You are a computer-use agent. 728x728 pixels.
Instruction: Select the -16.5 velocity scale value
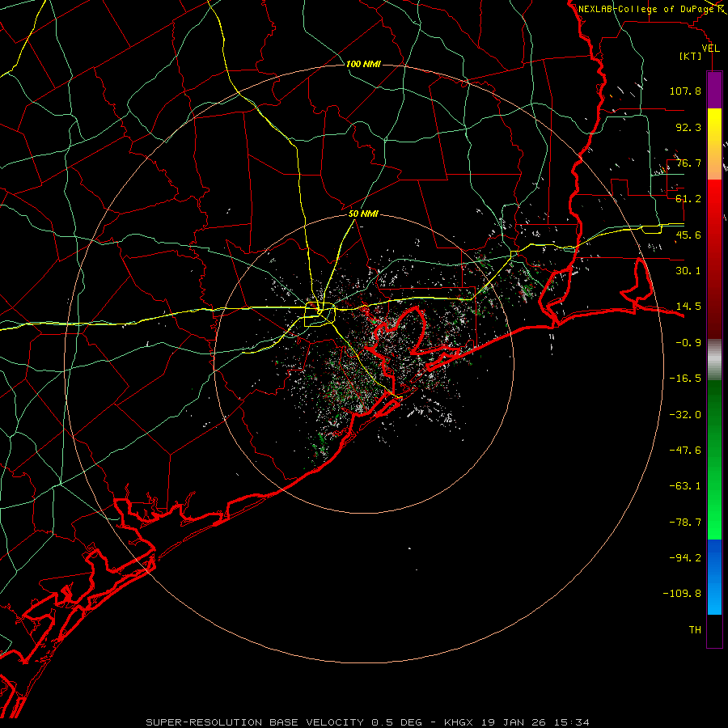pyautogui.click(x=685, y=379)
